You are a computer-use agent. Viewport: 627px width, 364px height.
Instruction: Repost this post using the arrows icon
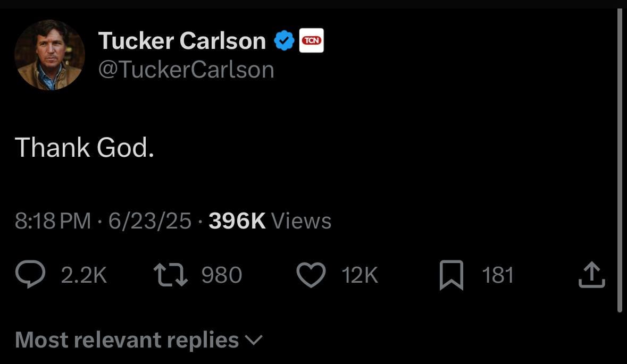pos(170,275)
